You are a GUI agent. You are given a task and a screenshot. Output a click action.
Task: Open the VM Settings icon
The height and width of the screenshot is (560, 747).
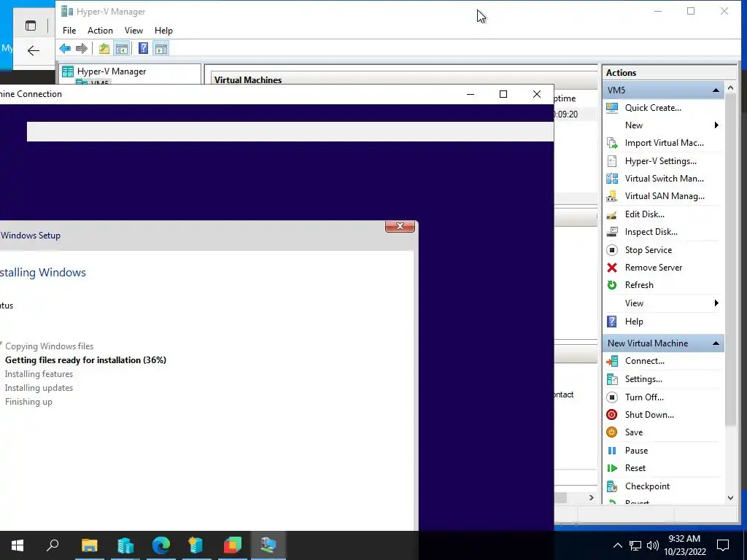pyautogui.click(x=612, y=379)
